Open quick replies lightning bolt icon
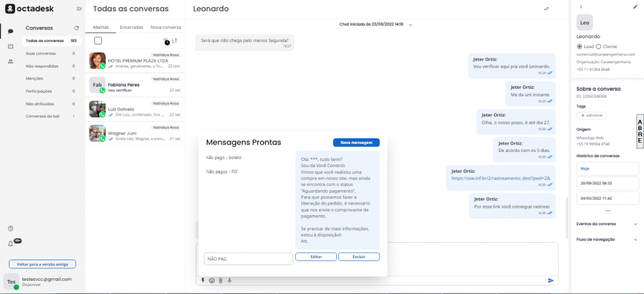644x294 pixels. pos(203,280)
